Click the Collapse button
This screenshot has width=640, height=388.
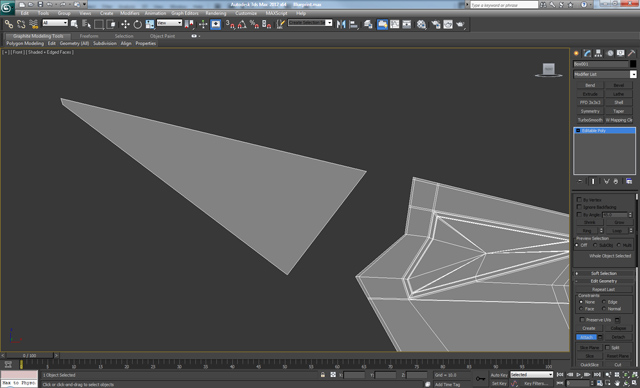(618, 328)
